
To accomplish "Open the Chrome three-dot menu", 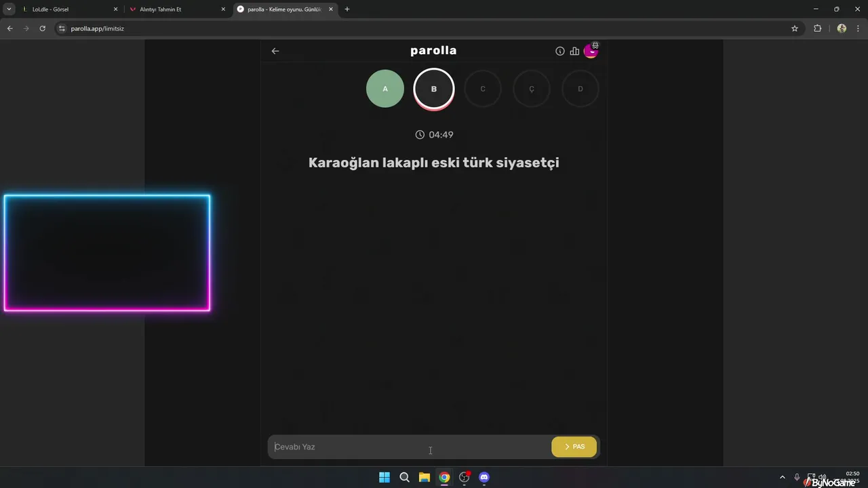I will coord(858,28).
